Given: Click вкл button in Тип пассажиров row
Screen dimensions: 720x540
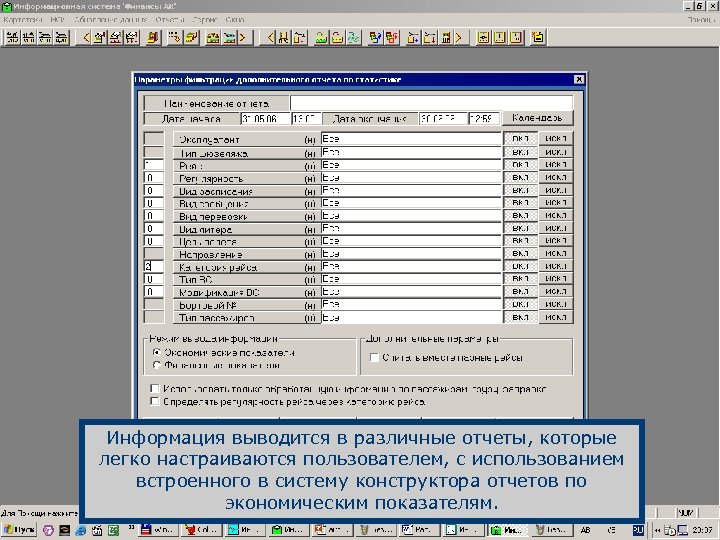Looking at the screenshot, I should 520,317.
